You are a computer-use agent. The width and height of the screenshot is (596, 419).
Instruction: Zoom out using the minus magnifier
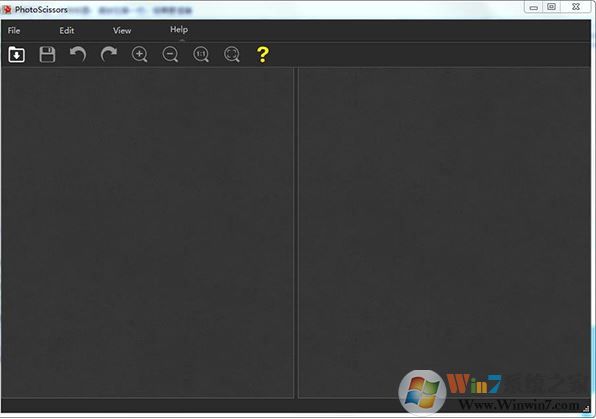[x=170, y=54]
